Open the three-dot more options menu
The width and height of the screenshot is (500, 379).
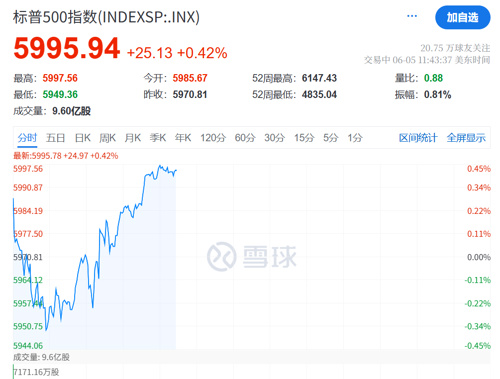[x=412, y=16]
